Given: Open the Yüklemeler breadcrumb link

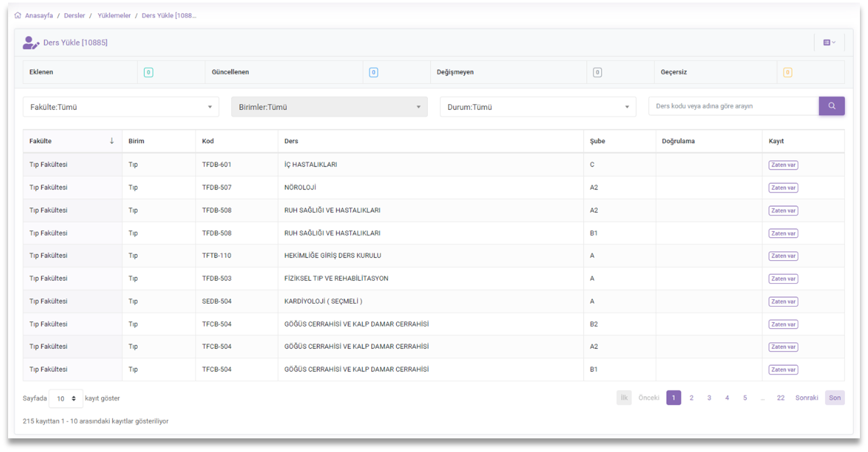Looking at the screenshot, I should pyautogui.click(x=114, y=16).
